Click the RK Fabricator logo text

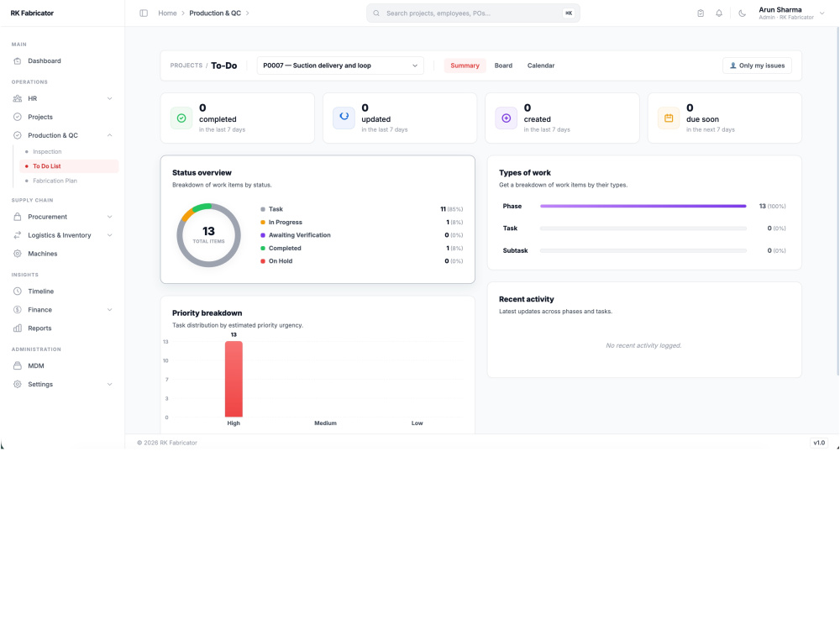click(x=32, y=13)
